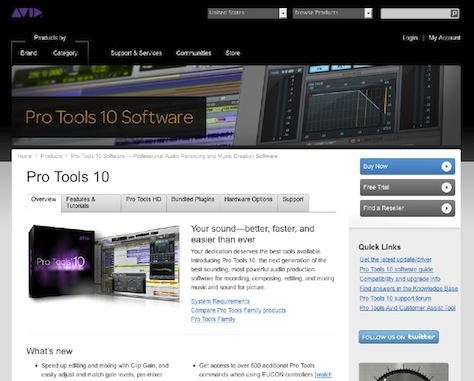Open the Browse Products dropdown
This screenshot has width=474, height=381.
(x=332, y=13)
